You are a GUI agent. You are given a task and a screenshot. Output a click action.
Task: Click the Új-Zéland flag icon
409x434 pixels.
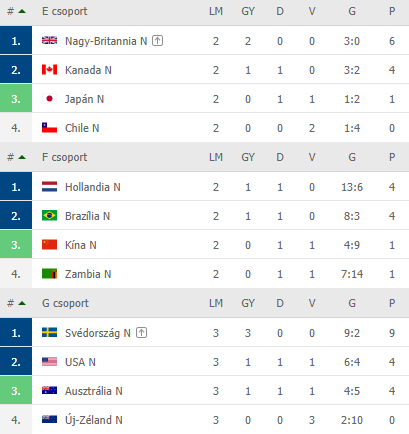pyautogui.click(x=49, y=419)
